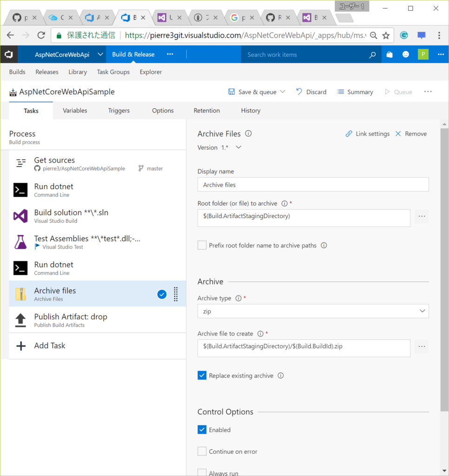Screen dimensions: 449x476
Task: Browse archive file path with ellipsis button
Action: 422,346
